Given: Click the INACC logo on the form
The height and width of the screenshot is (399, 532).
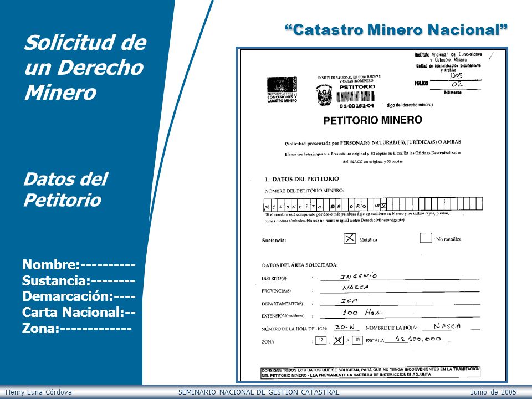Looking at the screenshot, I should point(282,90).
